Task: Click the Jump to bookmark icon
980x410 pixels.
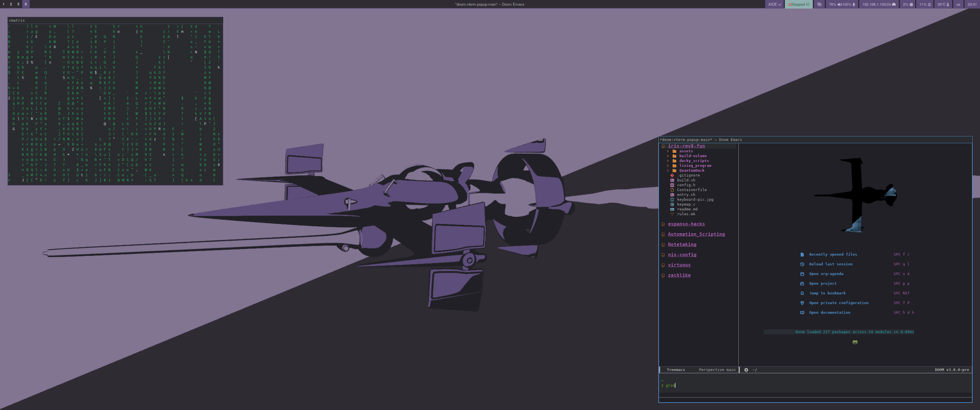Action: coord(802,293)
